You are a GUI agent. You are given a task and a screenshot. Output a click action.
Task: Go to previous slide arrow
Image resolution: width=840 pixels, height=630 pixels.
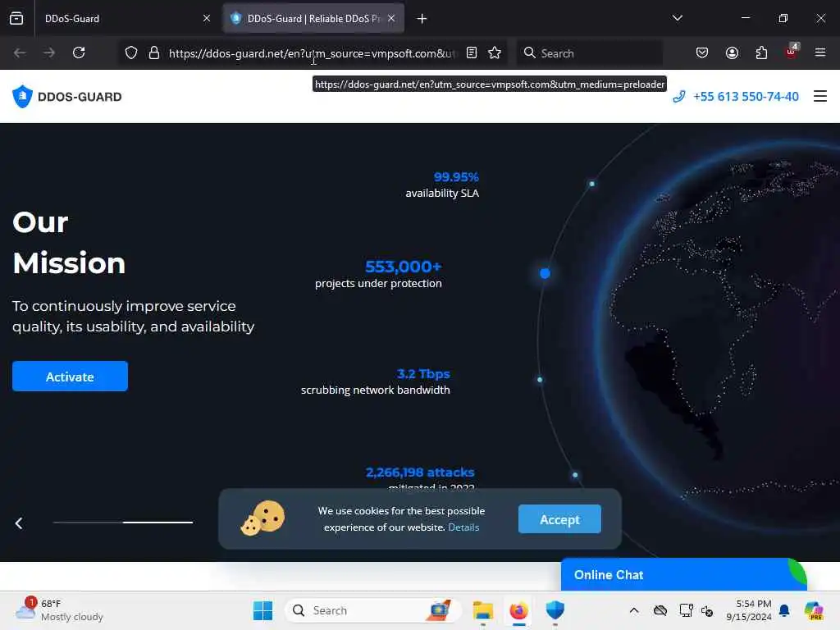pyautogui.click(x=20, y=523)
